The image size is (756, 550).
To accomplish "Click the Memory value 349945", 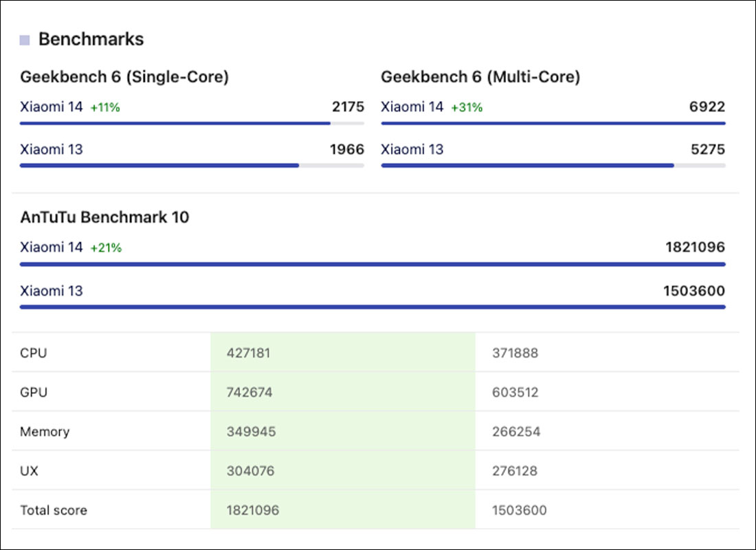I will [251, 432].
